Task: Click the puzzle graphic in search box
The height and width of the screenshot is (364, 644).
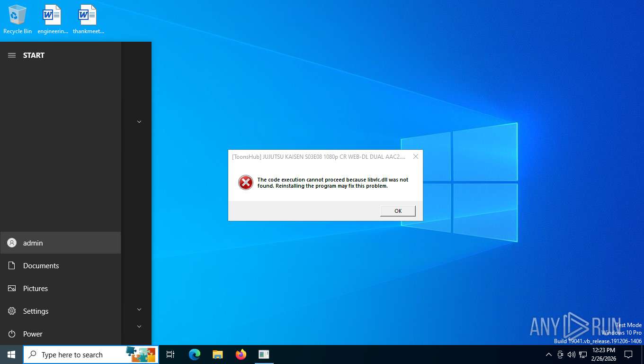Action: [x=141, y=355]
